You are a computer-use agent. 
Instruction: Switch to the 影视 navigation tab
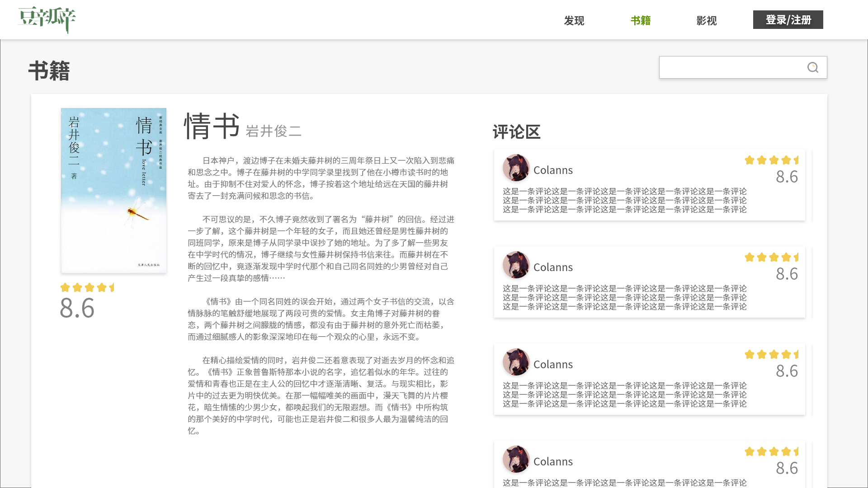[706, 20]
